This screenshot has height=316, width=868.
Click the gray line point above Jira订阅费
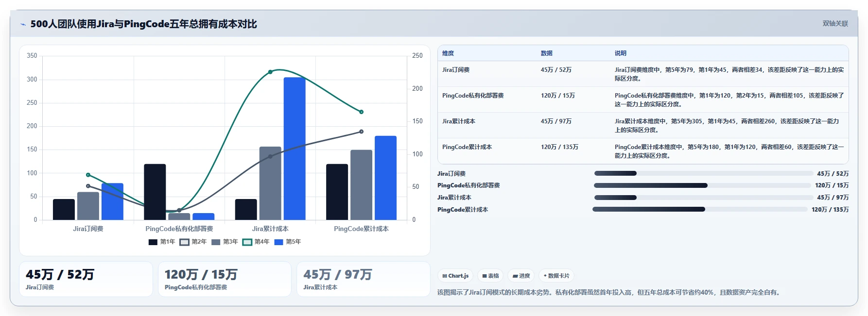(88, 186)
